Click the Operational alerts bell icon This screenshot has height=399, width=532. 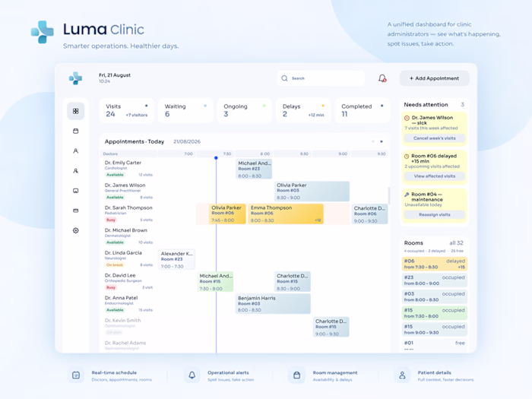point(192,375)
